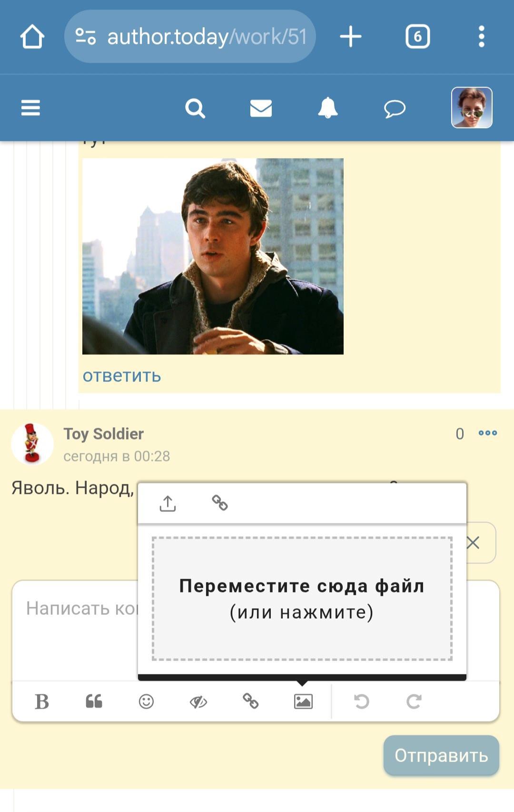
Task: Click the "ответить" reply link
Action: [x=122, y=376]
